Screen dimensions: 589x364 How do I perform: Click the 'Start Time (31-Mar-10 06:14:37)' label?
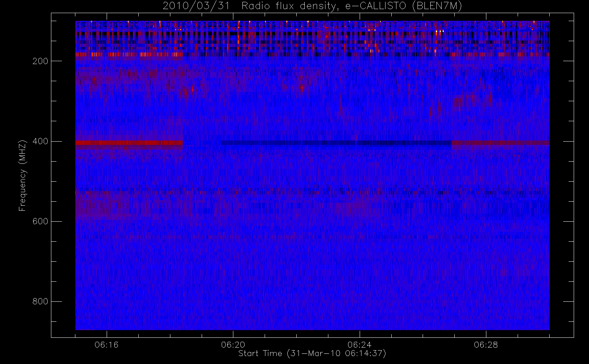pos(312,353)
